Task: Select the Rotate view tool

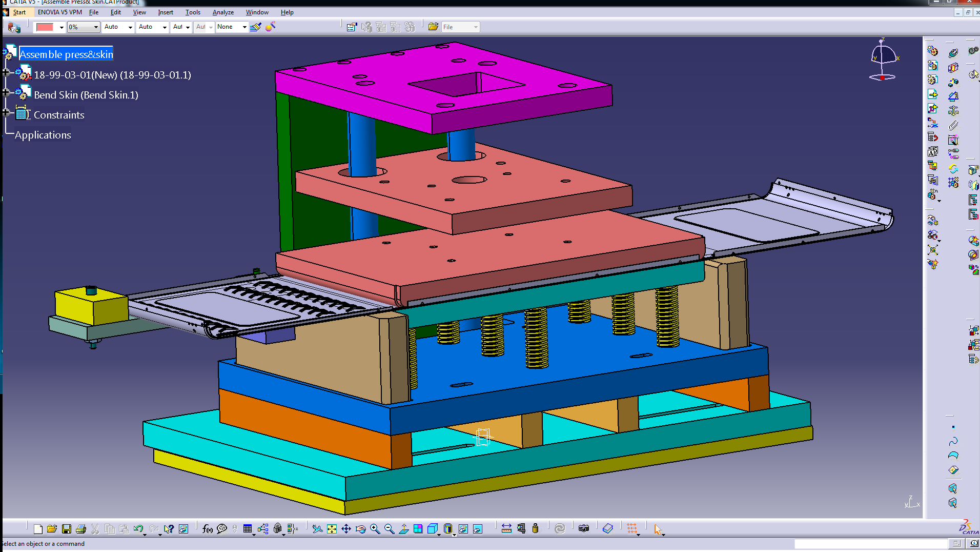Action: pyautogui.click(x=361, y=529)
